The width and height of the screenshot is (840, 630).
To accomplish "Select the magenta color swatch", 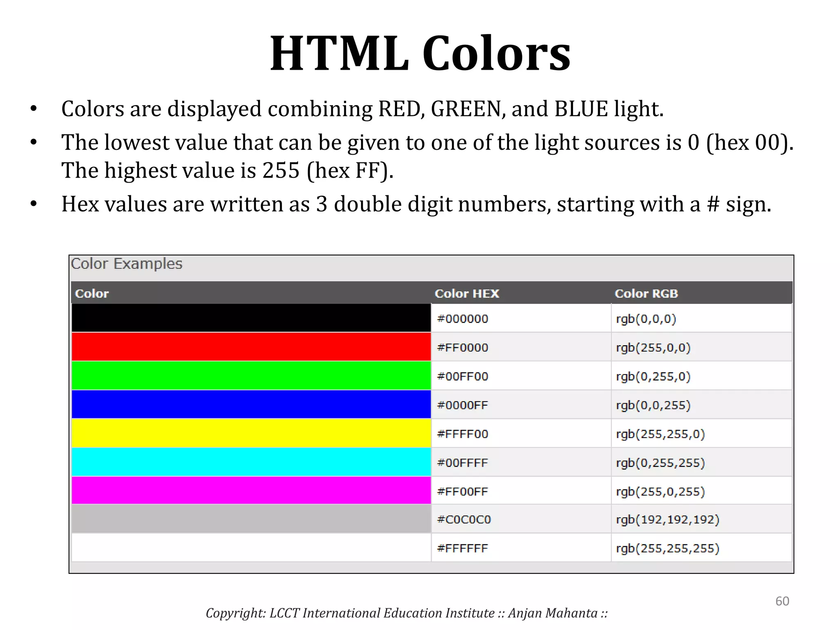I will pyautogui.click(x=251, y=491).
